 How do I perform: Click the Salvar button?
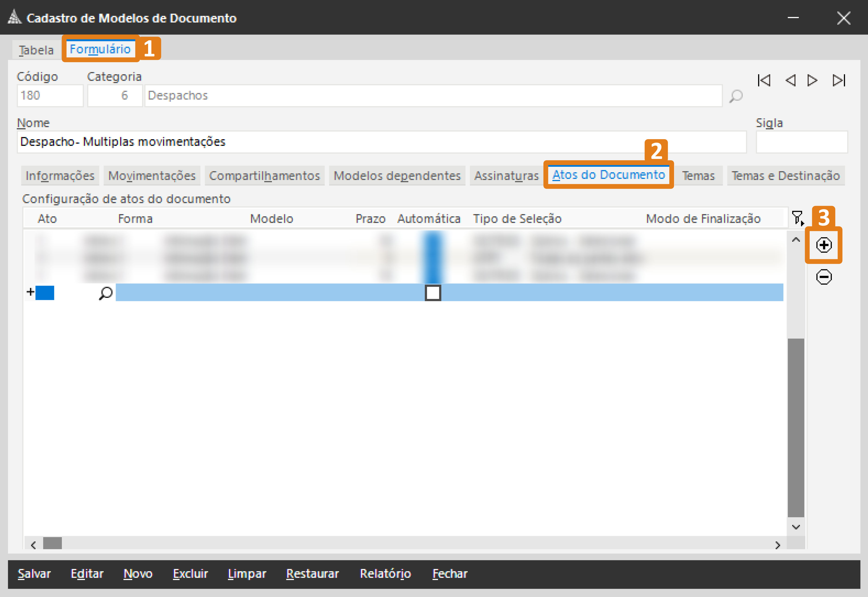[x=34, y=574]
